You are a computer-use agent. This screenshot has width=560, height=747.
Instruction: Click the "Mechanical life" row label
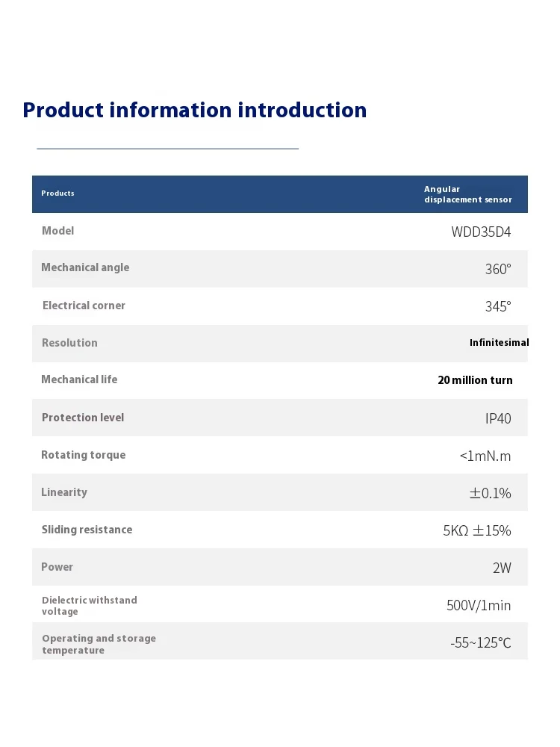(79, 379)
